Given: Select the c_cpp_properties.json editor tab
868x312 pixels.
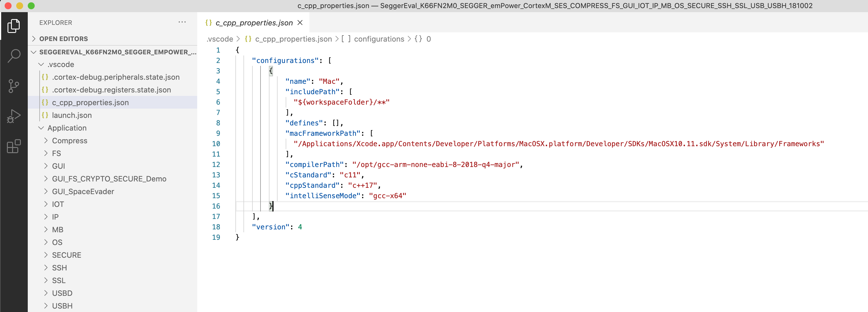Looking at the screenshot, I should click(254, 23).
